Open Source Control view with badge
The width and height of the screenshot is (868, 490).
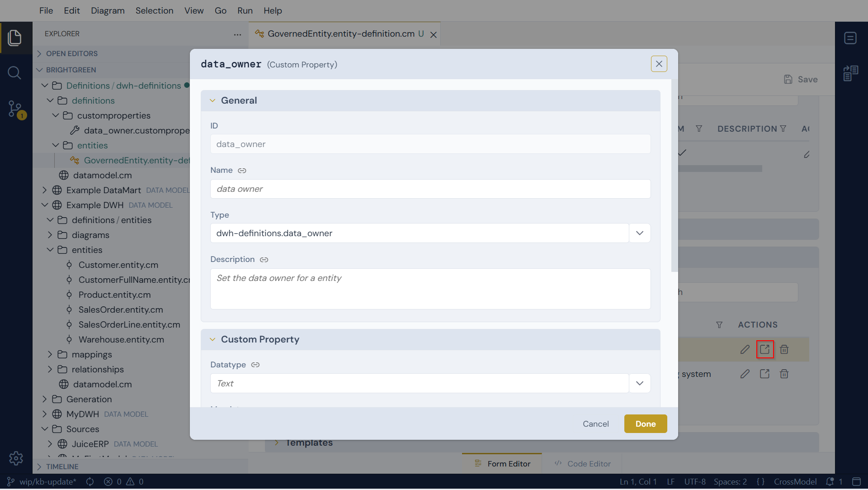pos(16,109)
